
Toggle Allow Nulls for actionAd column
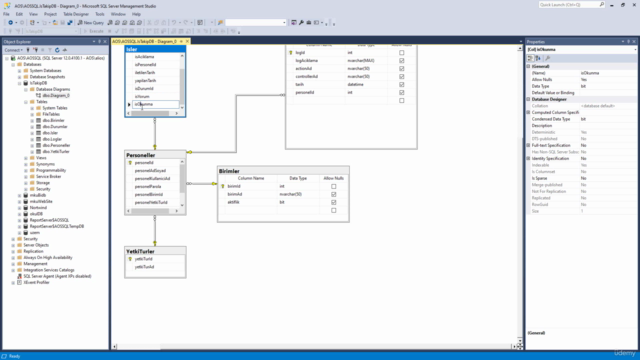point(402,69)
